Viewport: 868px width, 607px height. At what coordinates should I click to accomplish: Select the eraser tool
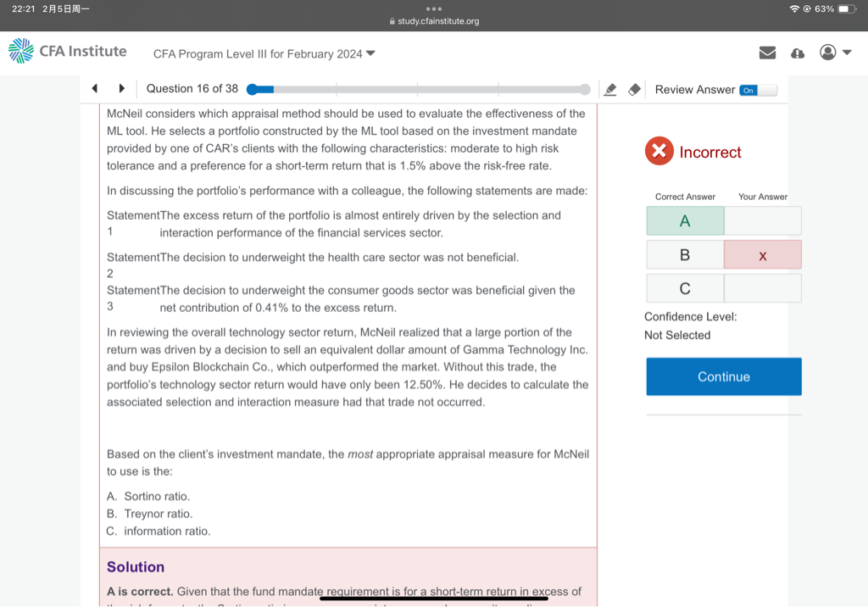click(x=634, y=90)
